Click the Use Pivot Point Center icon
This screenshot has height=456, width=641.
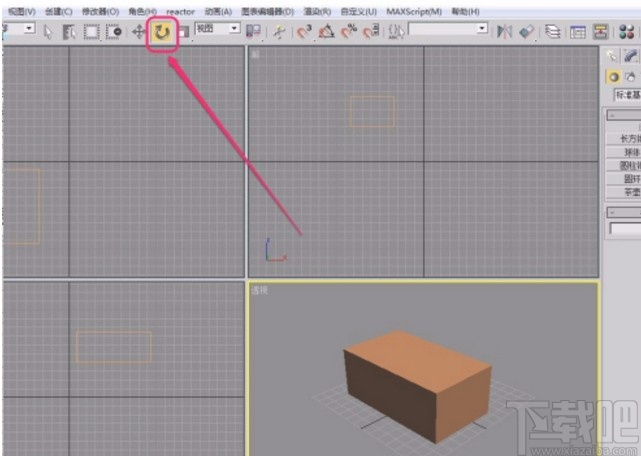pyautogui.click(x=254, y=31)
